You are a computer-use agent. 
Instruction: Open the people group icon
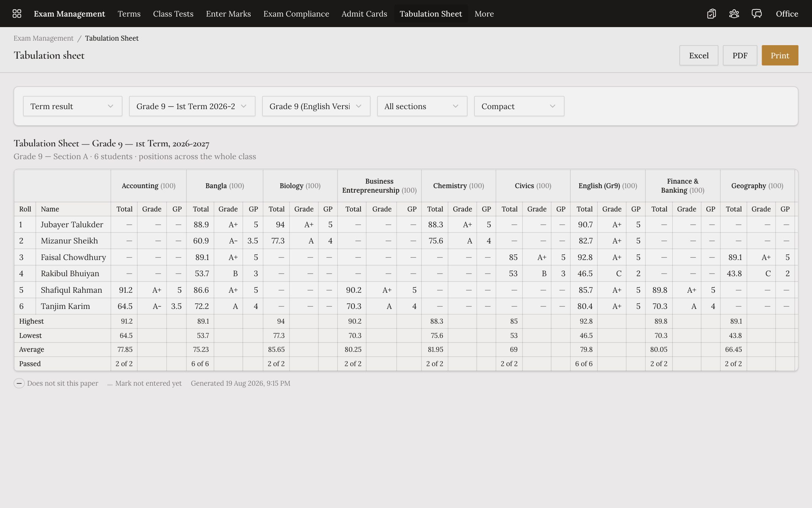click(x=734, y=14)
